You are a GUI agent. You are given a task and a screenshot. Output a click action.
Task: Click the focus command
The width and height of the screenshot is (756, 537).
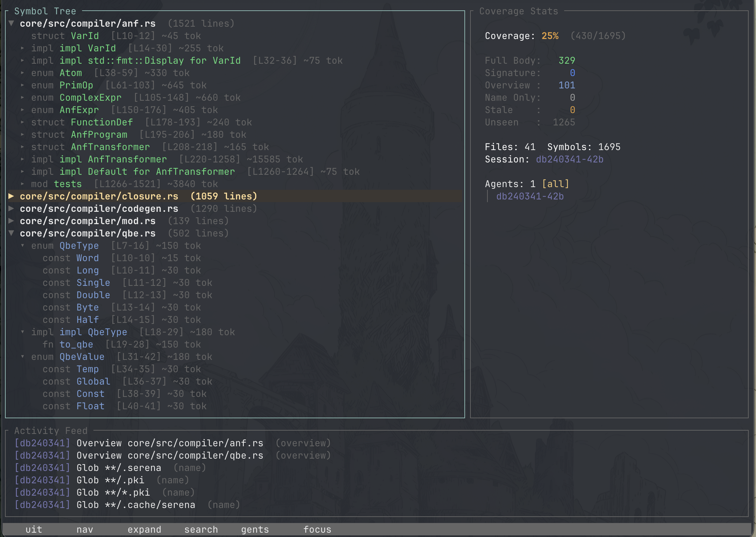pyautogui.click(x=317, y=529)
